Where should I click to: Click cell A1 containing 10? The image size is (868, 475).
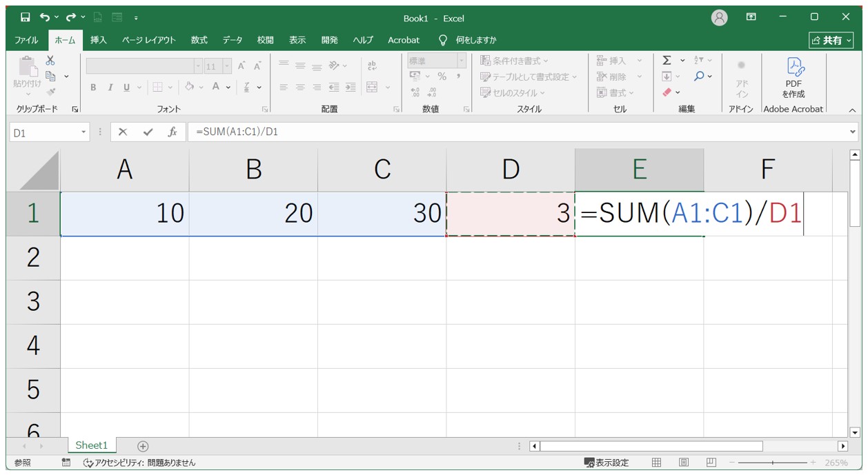click(124, 214)
